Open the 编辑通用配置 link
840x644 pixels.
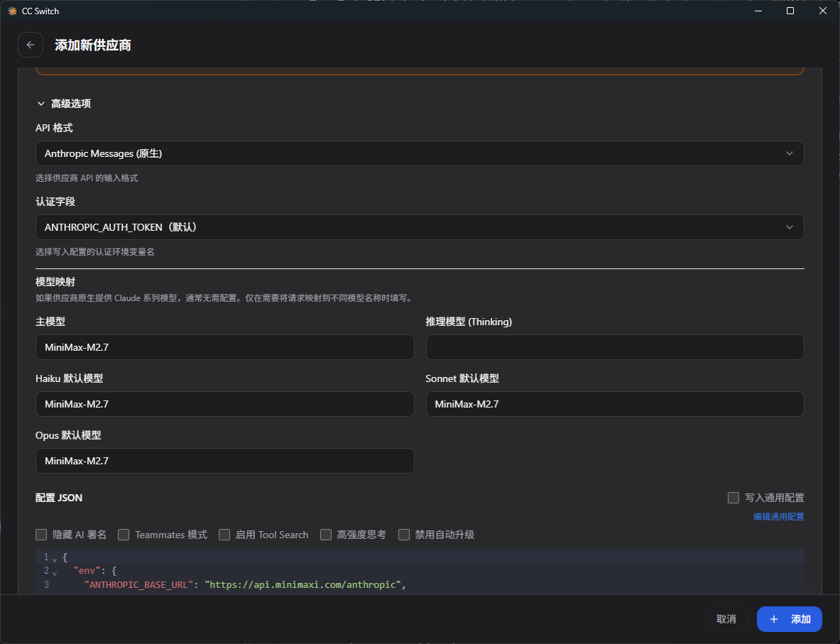(778, 517)
